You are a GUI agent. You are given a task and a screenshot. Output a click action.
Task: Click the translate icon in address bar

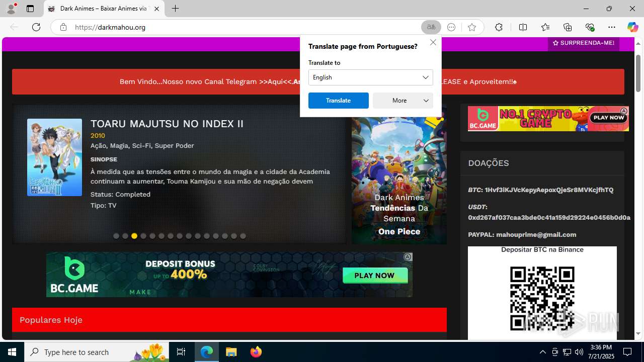tap(431, 27)
